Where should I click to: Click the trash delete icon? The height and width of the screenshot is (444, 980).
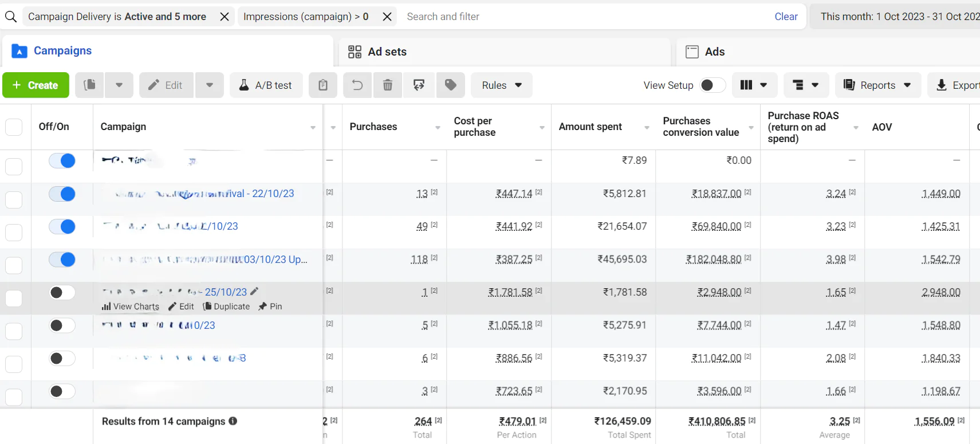388,85
